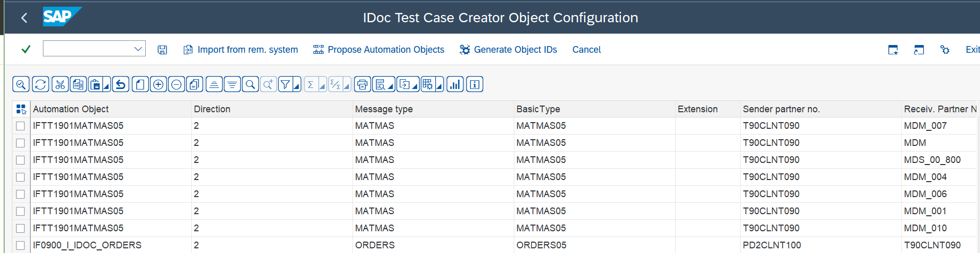Screen dimensions: 980x253
Task: Click the Refresh icon in ALV toolbar
Action: pyautogui.click(x=40, y=84)
